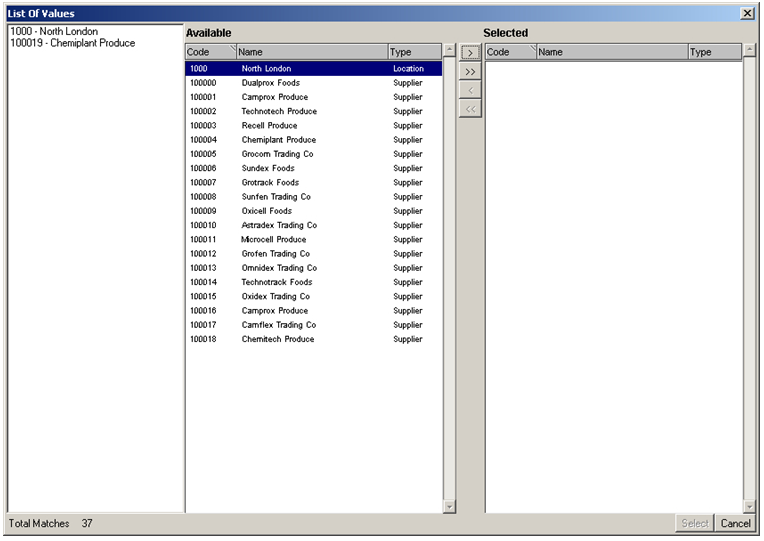Select row 100010 Astradex Trading Co
The width and height of the screenshot is (764, 541).
(x=314, y=225)
